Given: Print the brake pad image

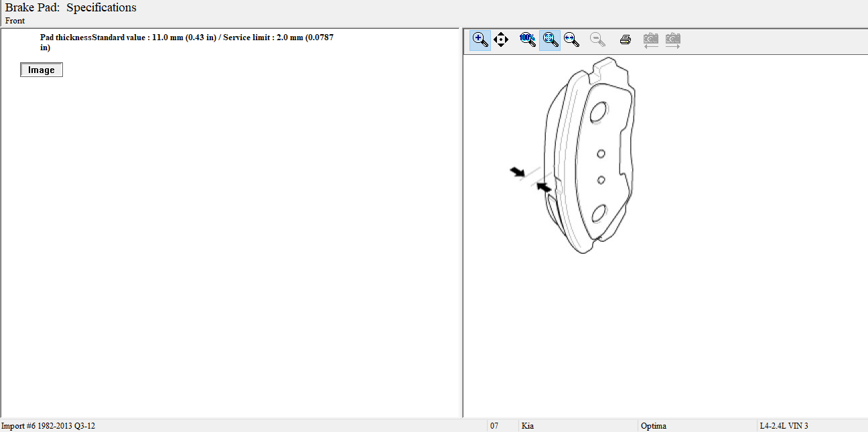Looking at the screenshot, I should [625, 40].
